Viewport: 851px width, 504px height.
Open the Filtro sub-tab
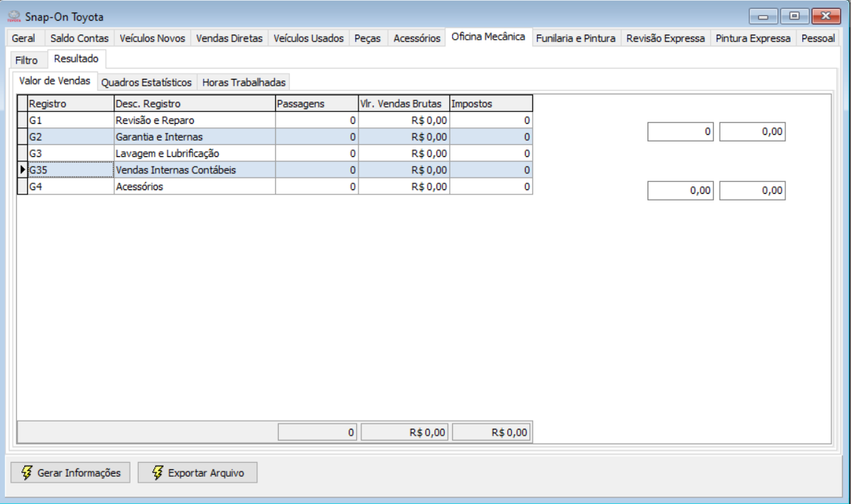click(x=27, y=60)
